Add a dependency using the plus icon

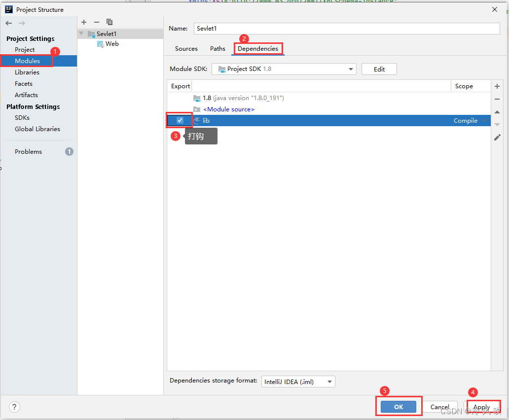(x=497, y=86)
